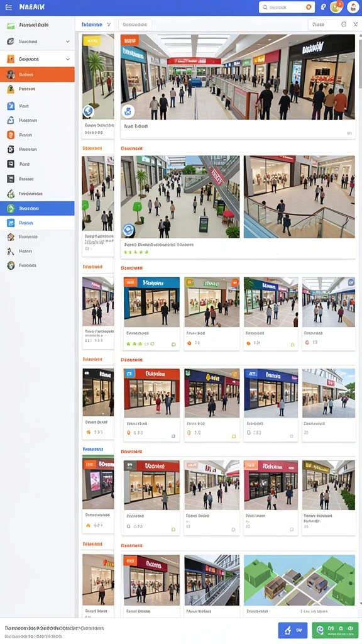362x644 pixels.
Task: Open the blue dropdown tab above the content
Action: [x=96, y=25]
